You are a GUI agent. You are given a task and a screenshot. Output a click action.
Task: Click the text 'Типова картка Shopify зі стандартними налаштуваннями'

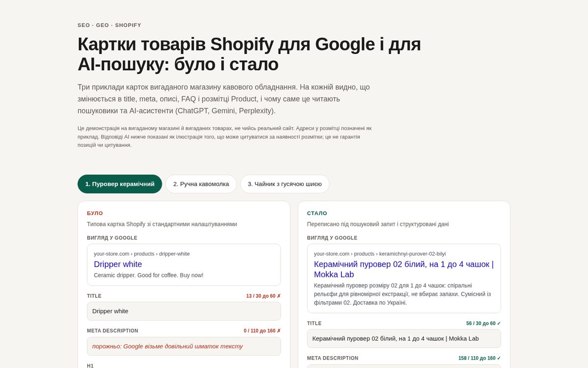click(162, 224)
